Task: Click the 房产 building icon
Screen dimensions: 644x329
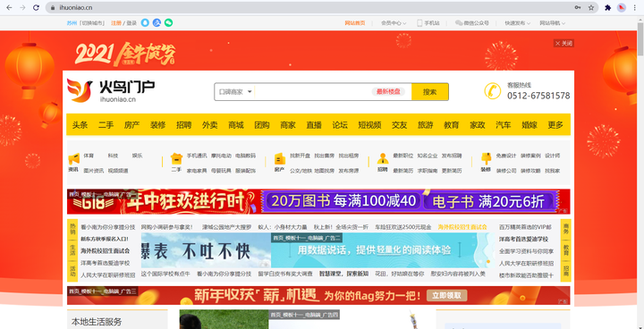Action: (x=279, y=158)
